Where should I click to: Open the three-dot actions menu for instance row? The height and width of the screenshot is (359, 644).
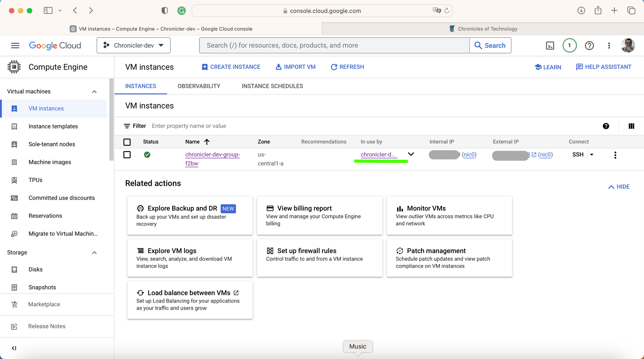[615, 155]
